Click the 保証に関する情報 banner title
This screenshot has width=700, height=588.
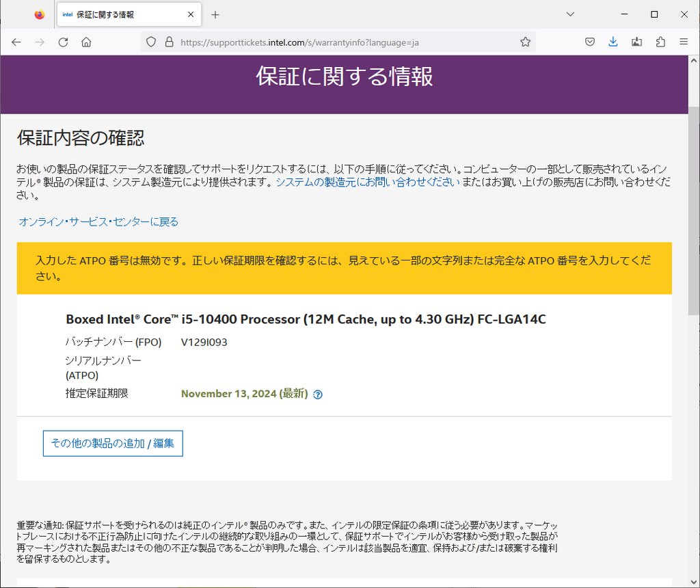[345, 77]
